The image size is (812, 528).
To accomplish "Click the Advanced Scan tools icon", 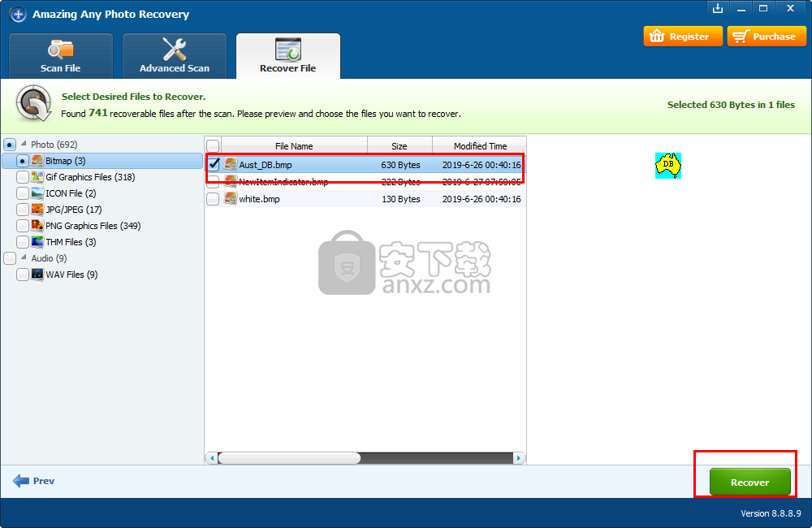I will click(x=175, y=50).
